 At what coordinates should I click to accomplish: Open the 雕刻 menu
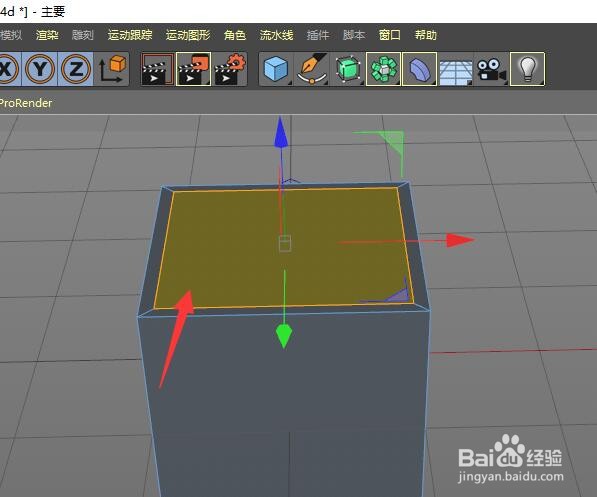point(83,35)
